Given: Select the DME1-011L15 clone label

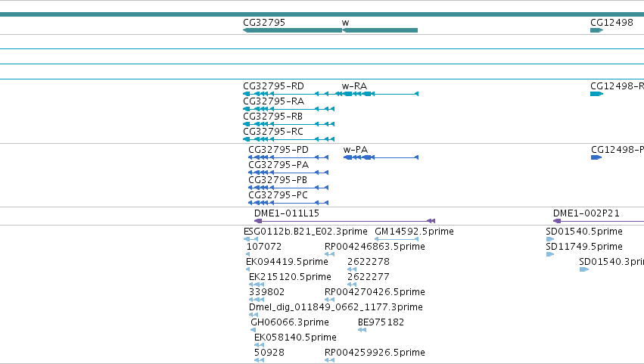Looking at the screenshot, I should point(287,213).
